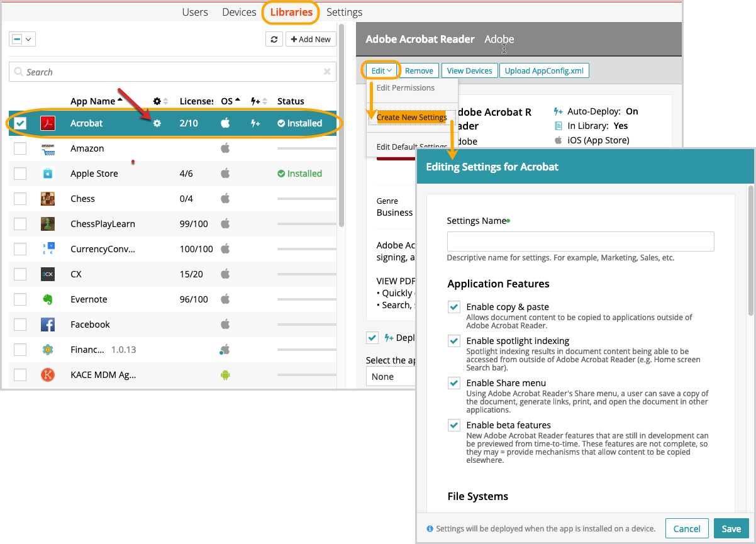Disable the Enable copy & paste checkbox

coord(454,307)
